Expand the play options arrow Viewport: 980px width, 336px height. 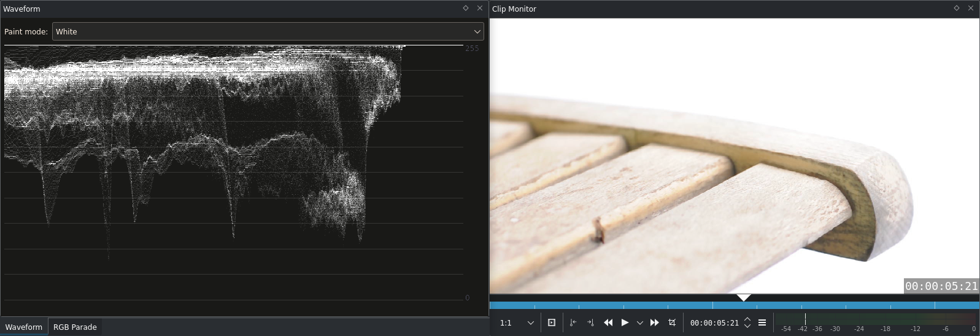click(640, 322)
